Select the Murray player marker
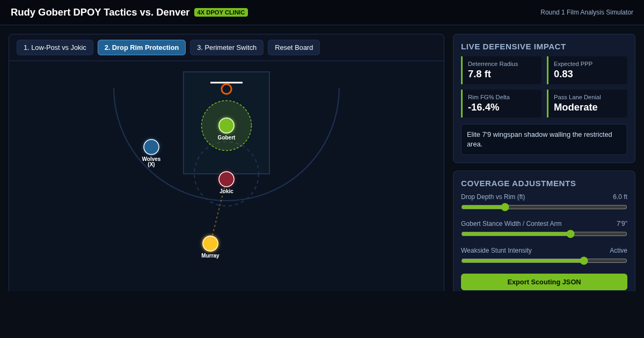This screenshot has height=338, width=644. tap(210, 244)
